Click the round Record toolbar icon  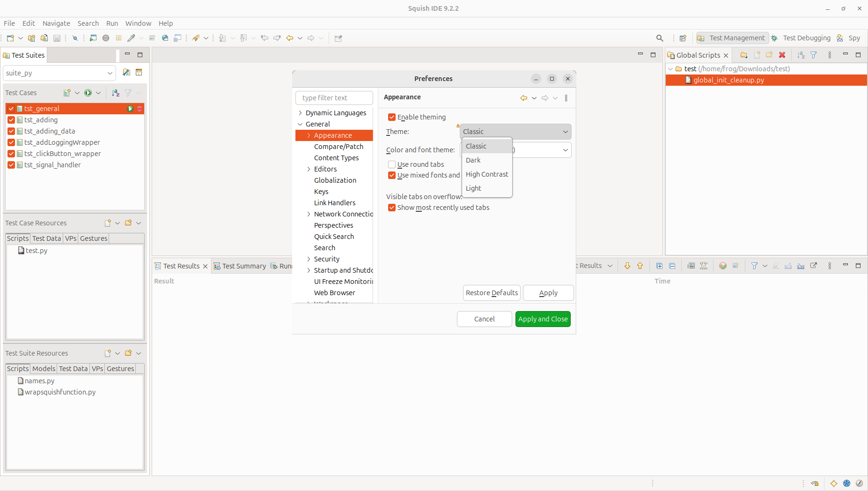106,38
